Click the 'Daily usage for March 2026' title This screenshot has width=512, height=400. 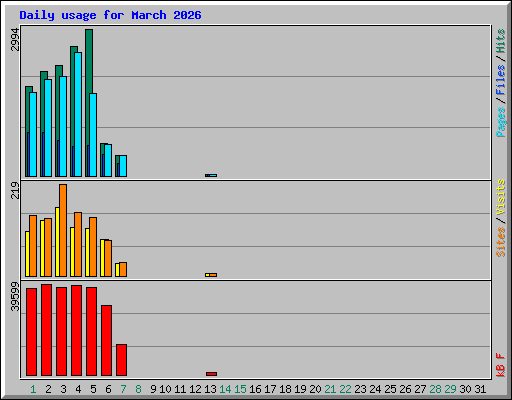[x=110, y=15]
